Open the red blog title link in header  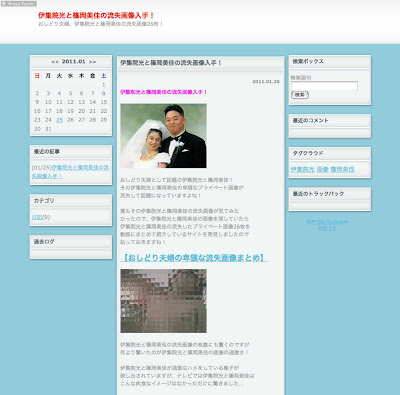point(96,15)
